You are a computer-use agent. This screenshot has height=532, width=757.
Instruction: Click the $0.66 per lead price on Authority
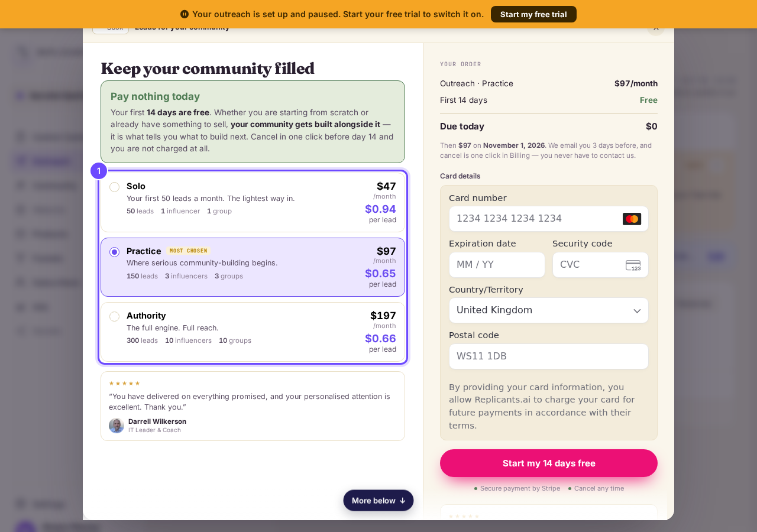(380, 338)
